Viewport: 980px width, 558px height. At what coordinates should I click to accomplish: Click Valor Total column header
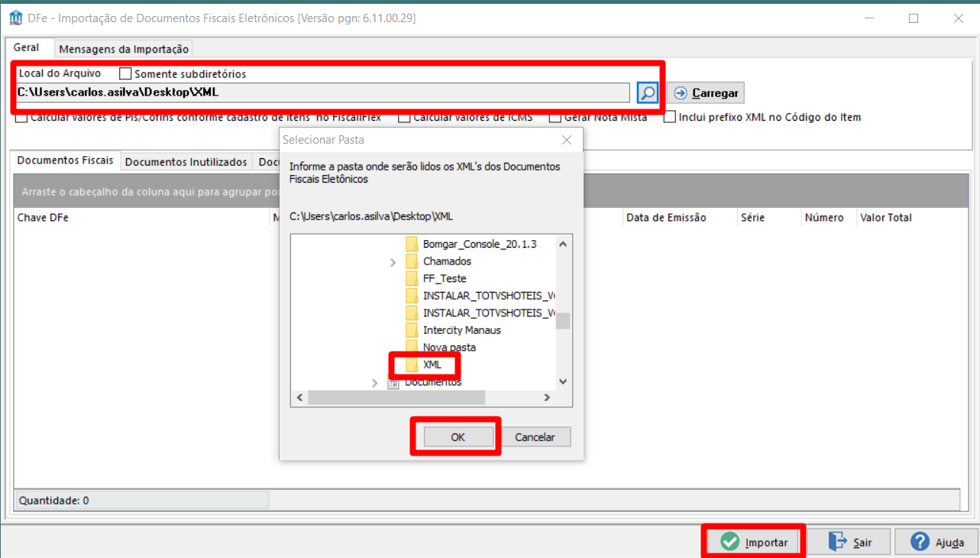coord(886,218)
